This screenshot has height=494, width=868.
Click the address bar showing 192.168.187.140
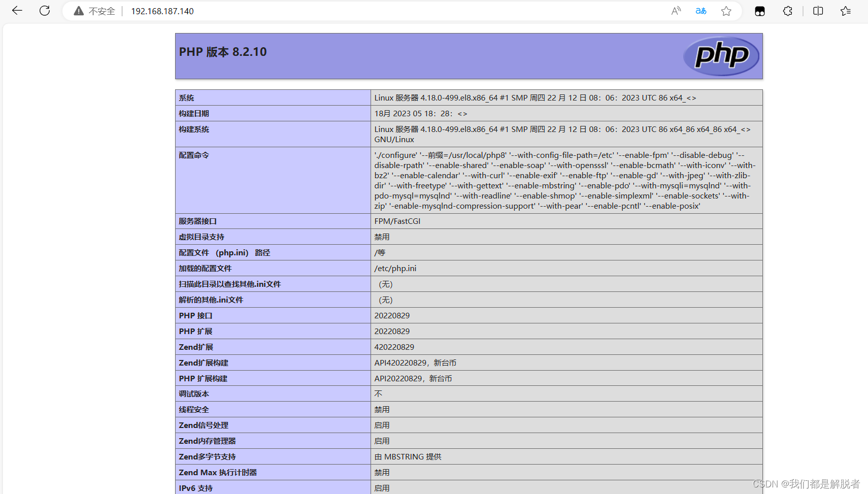tap(162, 11)
